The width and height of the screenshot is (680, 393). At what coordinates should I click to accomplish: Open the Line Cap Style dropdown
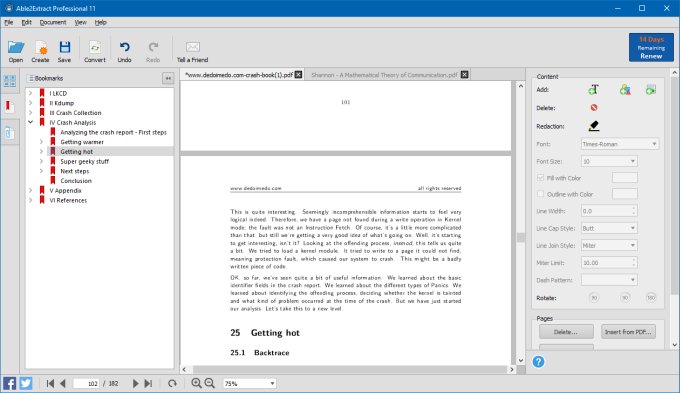(x=609, y=228)
